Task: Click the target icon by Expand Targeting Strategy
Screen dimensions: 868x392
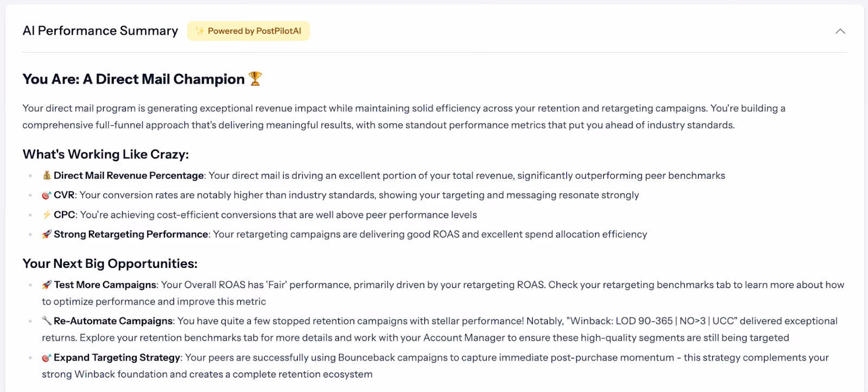Action: pyautogui.click(x=47, y=358)
